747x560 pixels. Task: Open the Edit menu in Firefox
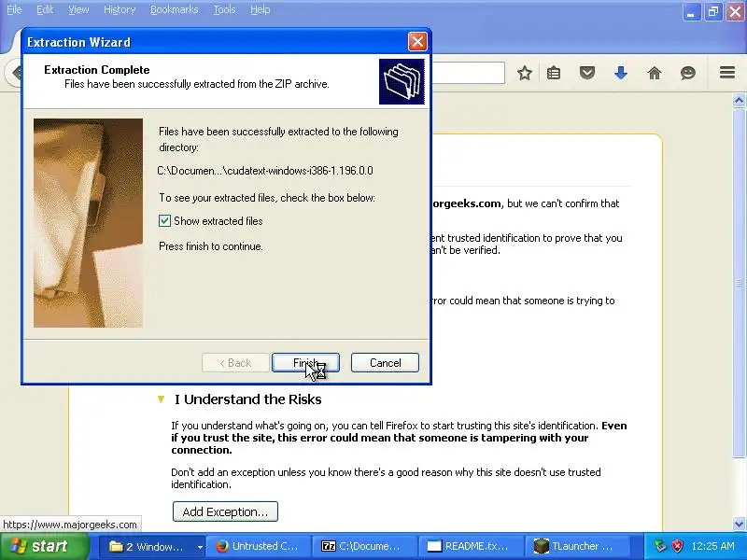(x=45, y=9)
